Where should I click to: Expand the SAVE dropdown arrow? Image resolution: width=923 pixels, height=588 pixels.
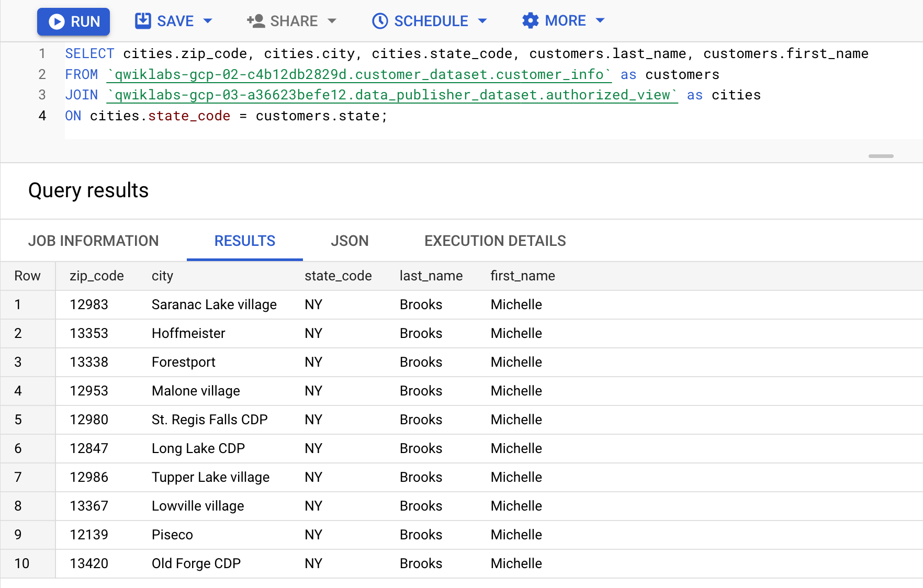[x=208, y=21]
